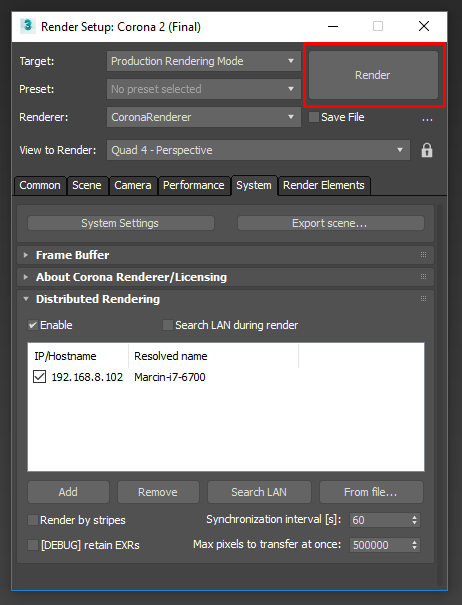Click the large Render button
This screenshot has width=462, height=605.
(x=373, y=75)
